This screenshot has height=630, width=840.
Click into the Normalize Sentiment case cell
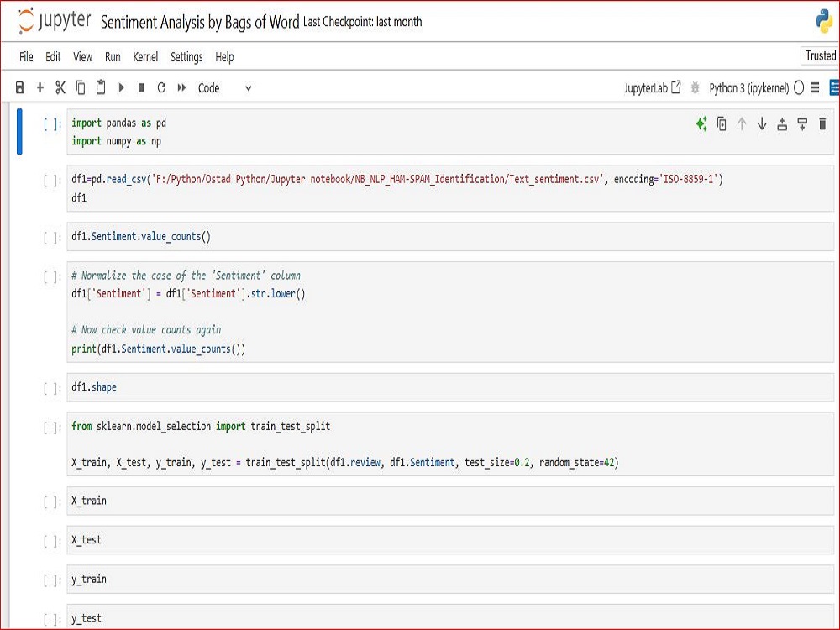coord(450,312)
